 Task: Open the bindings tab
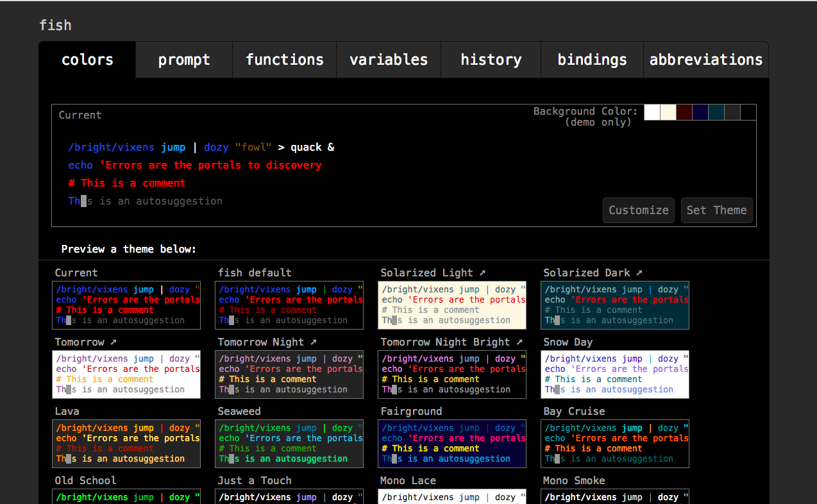point(593,60)
